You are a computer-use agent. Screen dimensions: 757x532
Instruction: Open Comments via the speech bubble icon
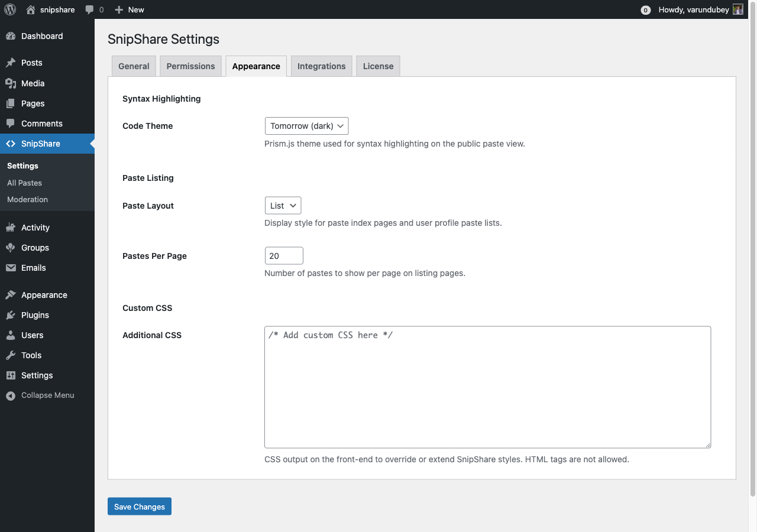coord(12,124)
